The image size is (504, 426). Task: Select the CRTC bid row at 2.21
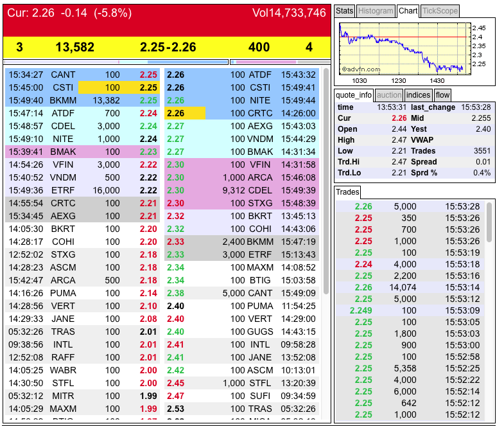tap(83, 203)
